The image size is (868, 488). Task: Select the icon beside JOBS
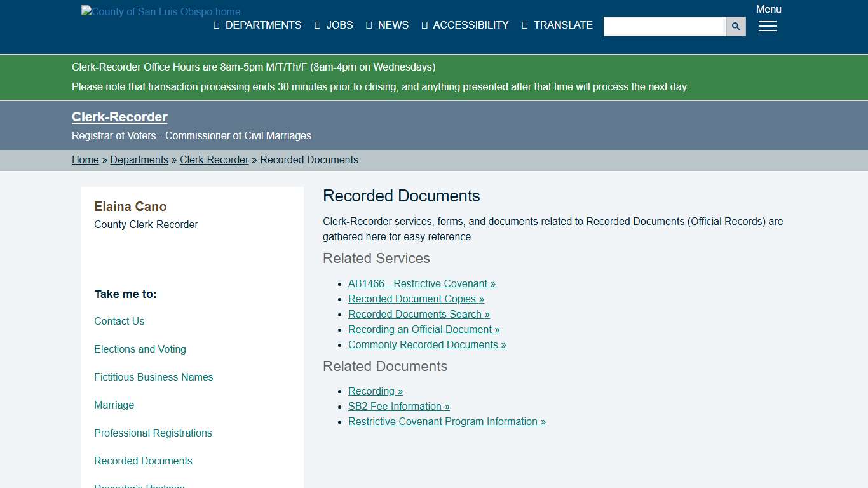click(316, 25)
